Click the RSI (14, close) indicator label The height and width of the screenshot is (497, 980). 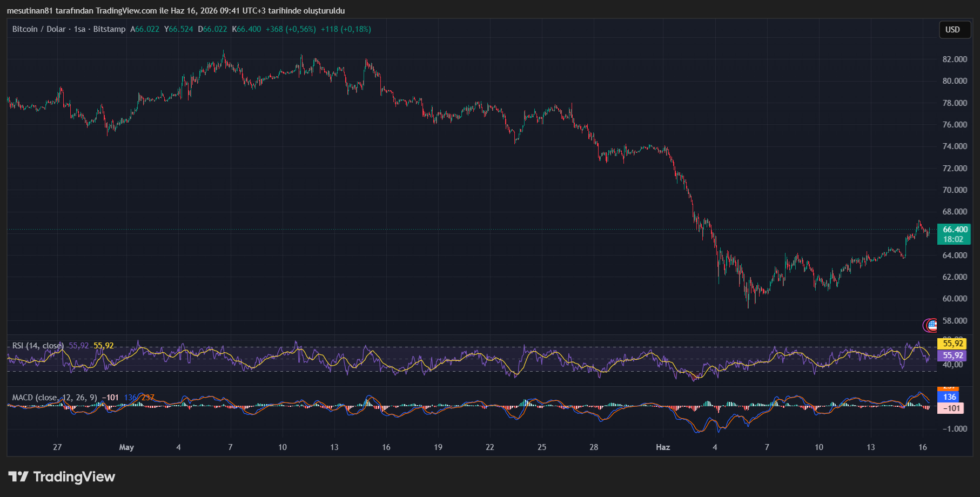pos(38,346)
